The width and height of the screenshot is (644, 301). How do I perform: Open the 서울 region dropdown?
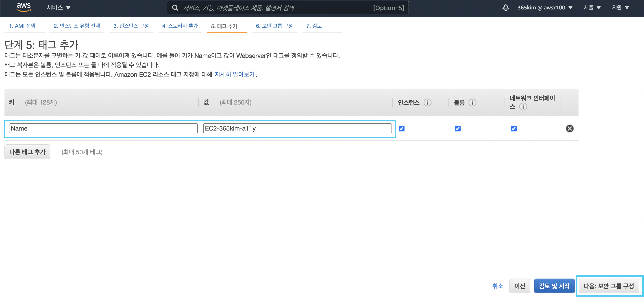592,7
